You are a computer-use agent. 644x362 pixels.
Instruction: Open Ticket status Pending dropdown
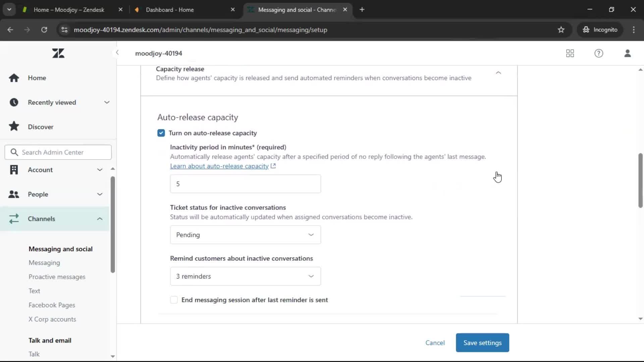pos(245,235)
